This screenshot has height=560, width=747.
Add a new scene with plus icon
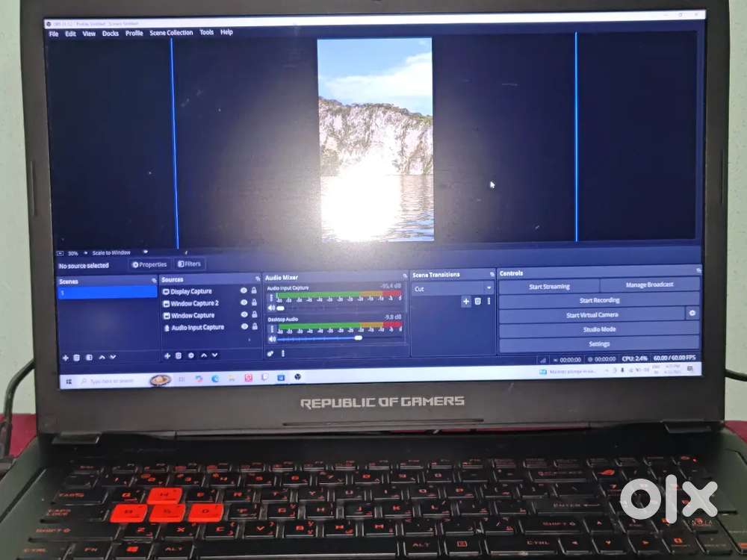[x=65, y=358]
